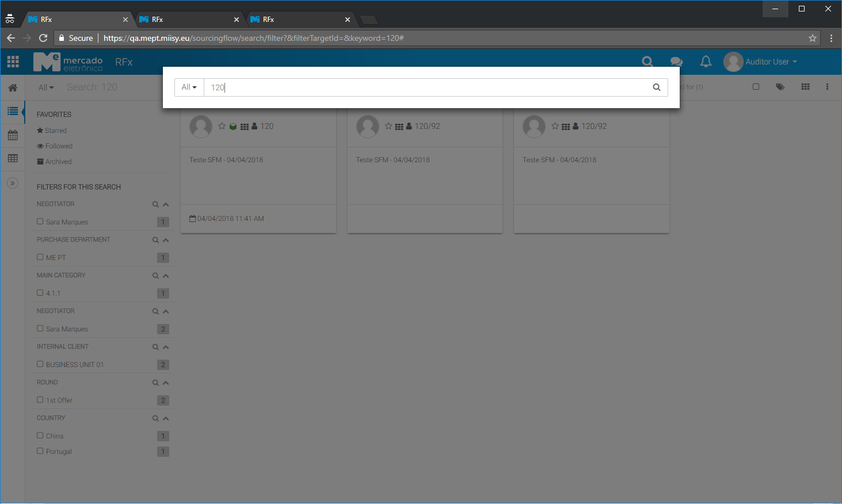Open the calendar view in sidebar
The image size is (842, 504).
click(x=13, y=135)
